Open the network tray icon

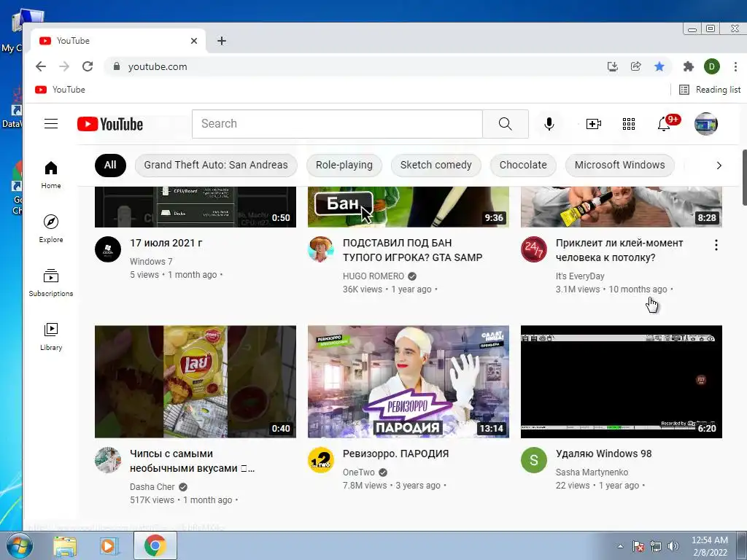[656, 546]
